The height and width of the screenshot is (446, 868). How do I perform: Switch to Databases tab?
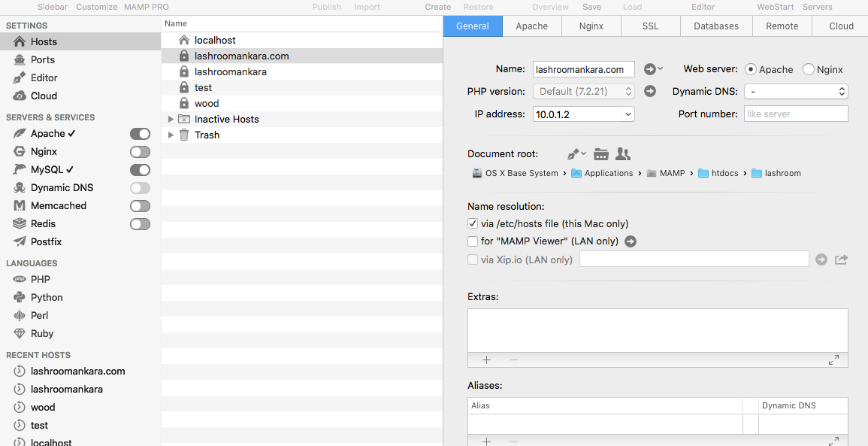click(x=716, y=26)
